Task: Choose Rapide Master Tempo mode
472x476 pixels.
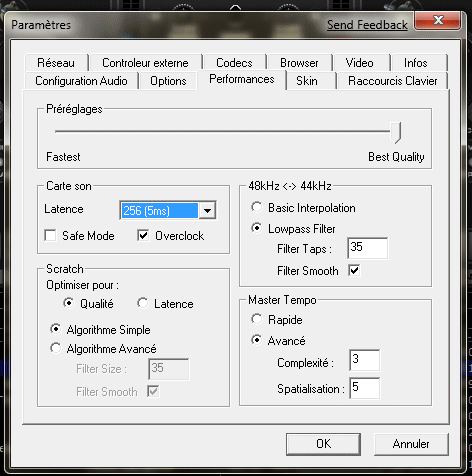Action: pyautogui.click(x=256, y=319)
